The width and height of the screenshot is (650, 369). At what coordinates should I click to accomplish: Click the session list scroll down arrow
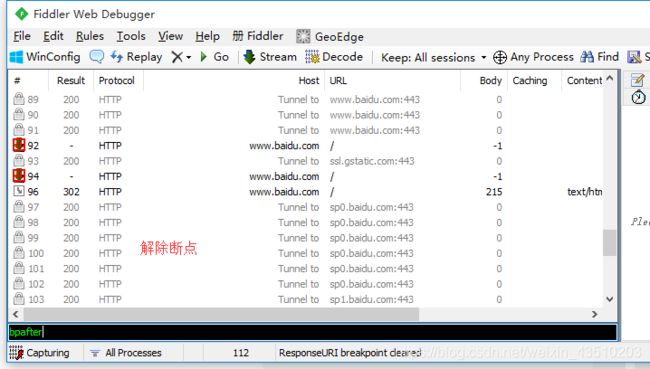609,299
